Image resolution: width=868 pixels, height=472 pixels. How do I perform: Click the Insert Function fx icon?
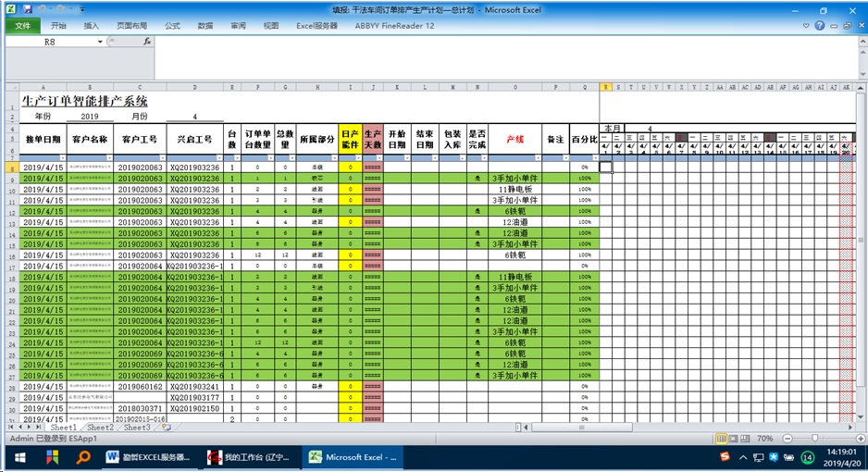pyautogui.click(x=147, y=42)
